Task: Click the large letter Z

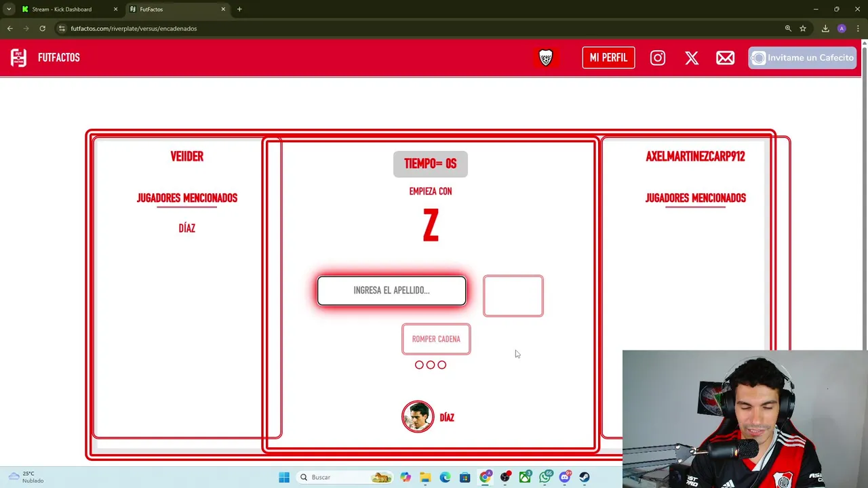Action: pos(431,226)
